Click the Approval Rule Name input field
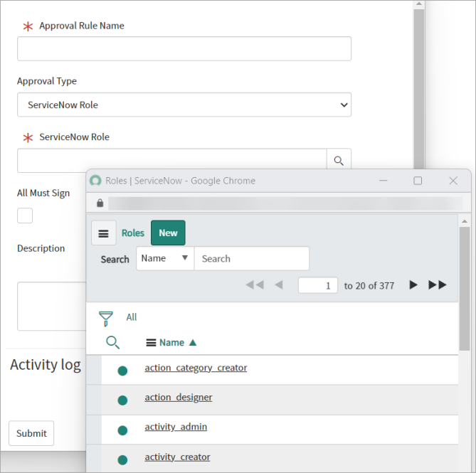 (x=184, y=48)
